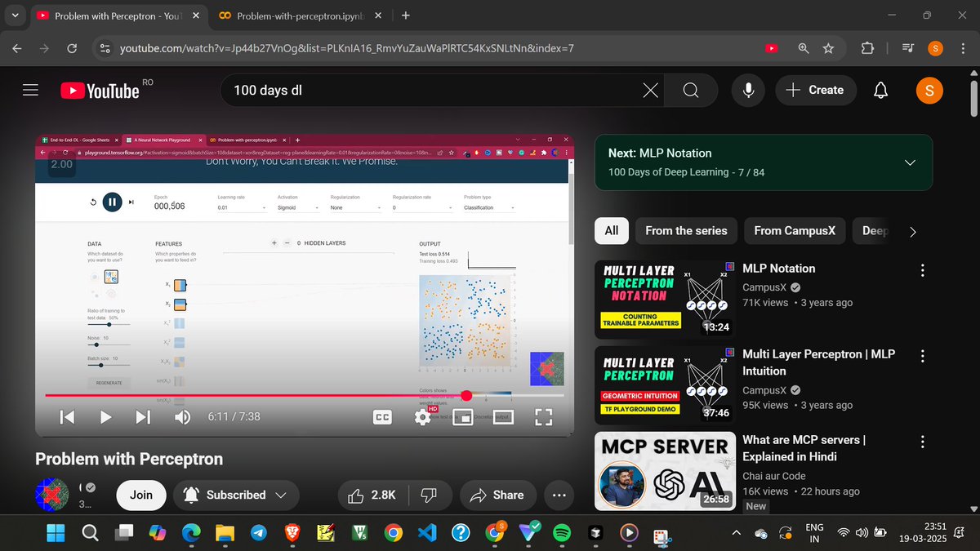980x551 pixels.
Task: Expand the Subscribed notification dropdown
Action: tap(235, 495)
